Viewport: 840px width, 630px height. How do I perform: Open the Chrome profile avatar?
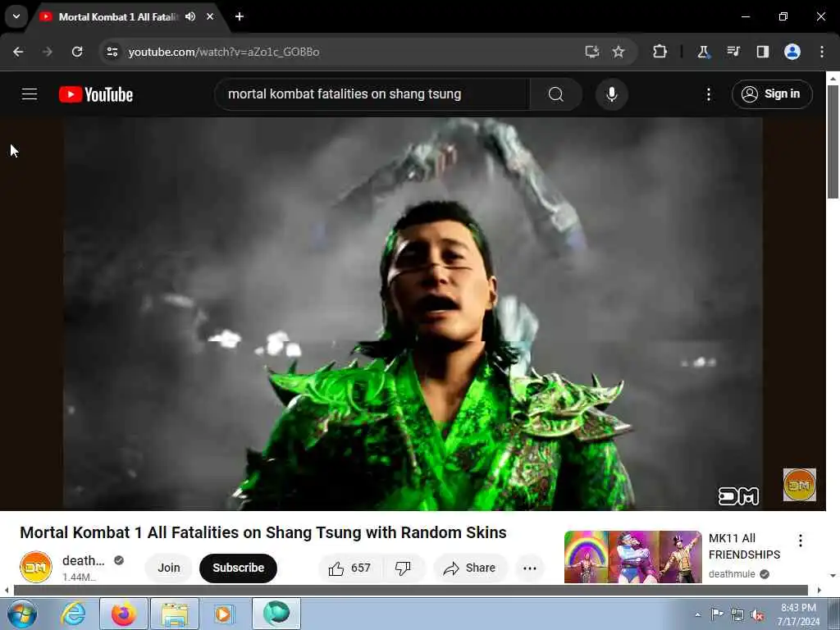click(792, 52)
